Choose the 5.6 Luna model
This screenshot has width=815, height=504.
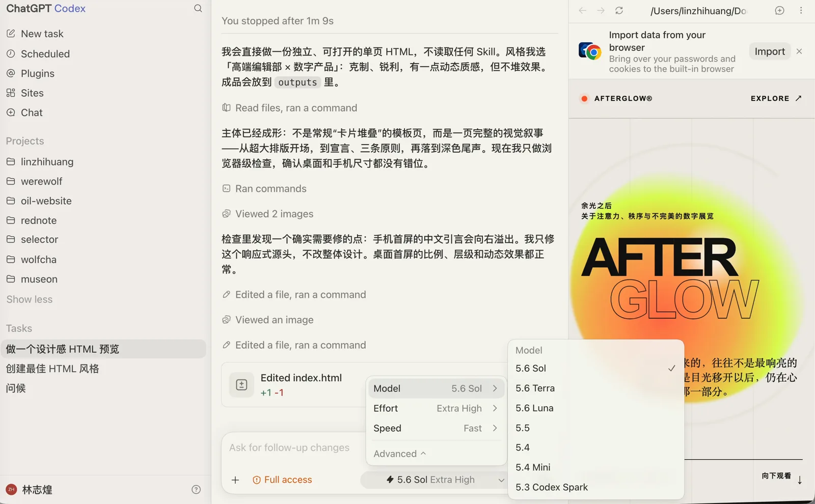pos(595,408)
